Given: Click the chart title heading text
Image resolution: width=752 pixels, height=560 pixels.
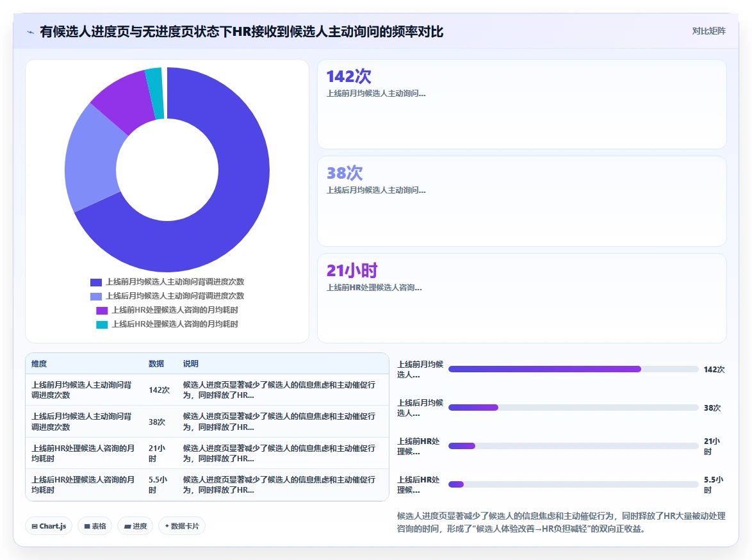Looking at the screenshot, I should click(x=241, y=31).
